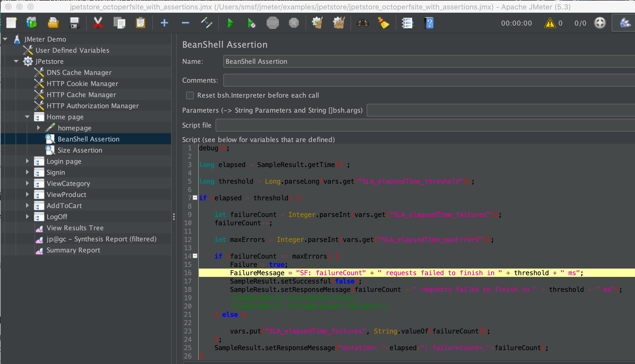Stop the running test
635x364 pixels.
tap(272, 23)
